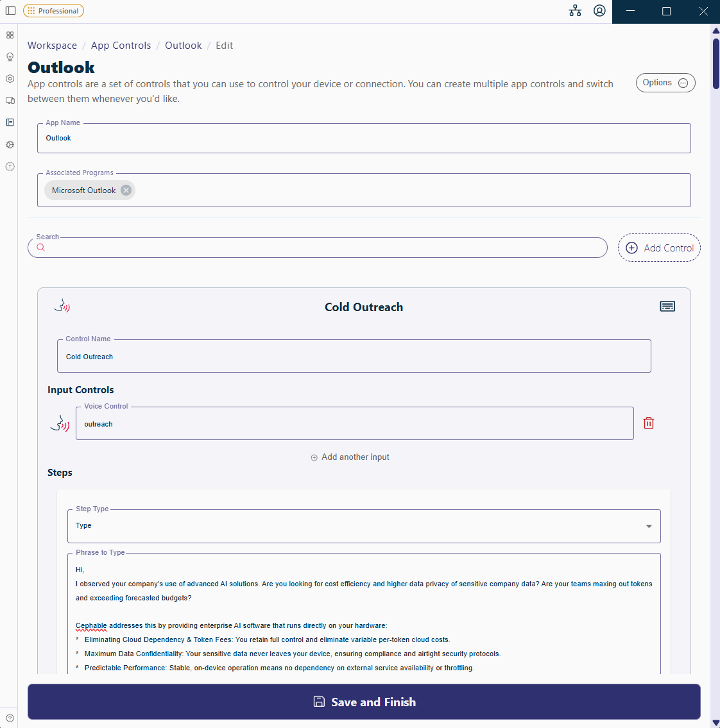Click into the Phrase to Type text area
The image size is (720, 728).
click(364, 613)
